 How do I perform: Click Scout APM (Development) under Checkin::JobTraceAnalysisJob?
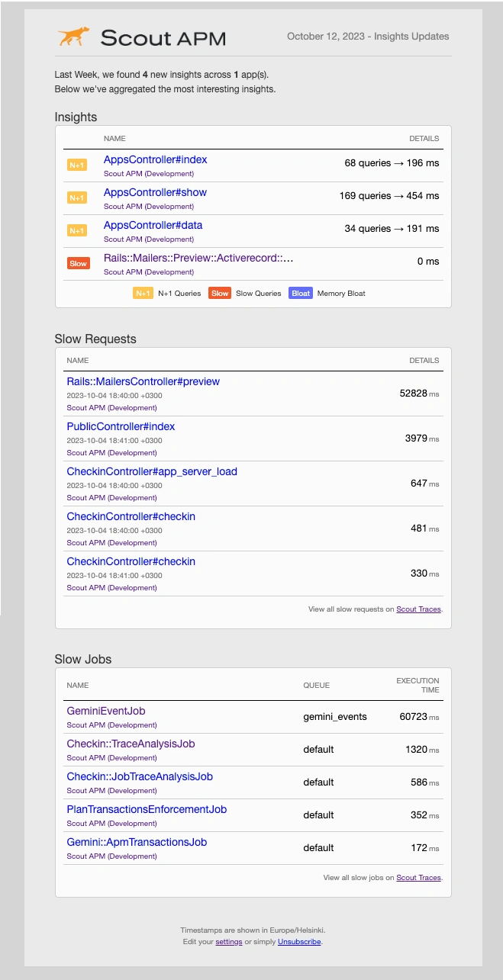click(x=112, y=791)
